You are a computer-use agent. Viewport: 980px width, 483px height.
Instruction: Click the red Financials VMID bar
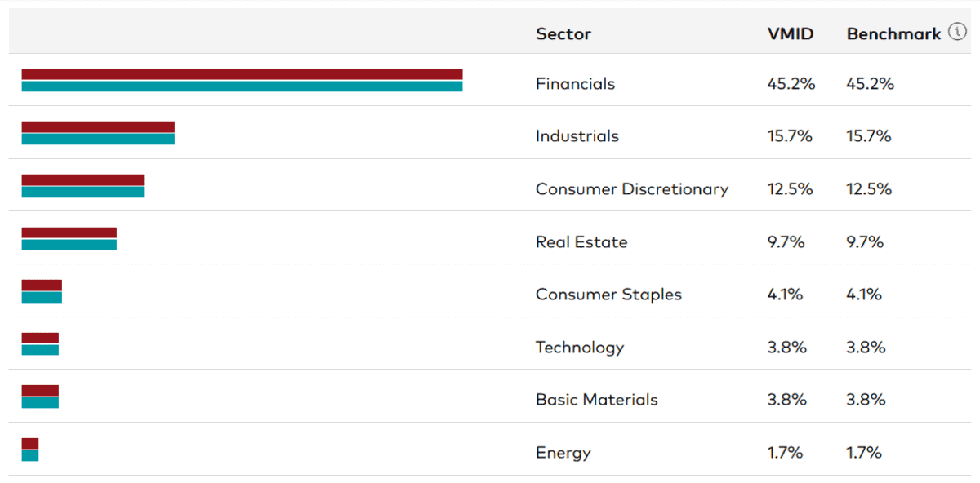point(242,74)
